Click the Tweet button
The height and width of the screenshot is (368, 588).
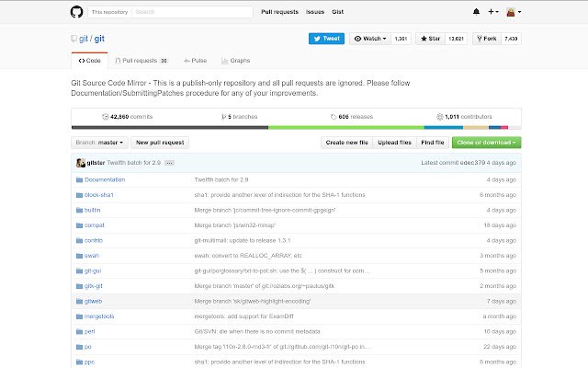point(327,39)
